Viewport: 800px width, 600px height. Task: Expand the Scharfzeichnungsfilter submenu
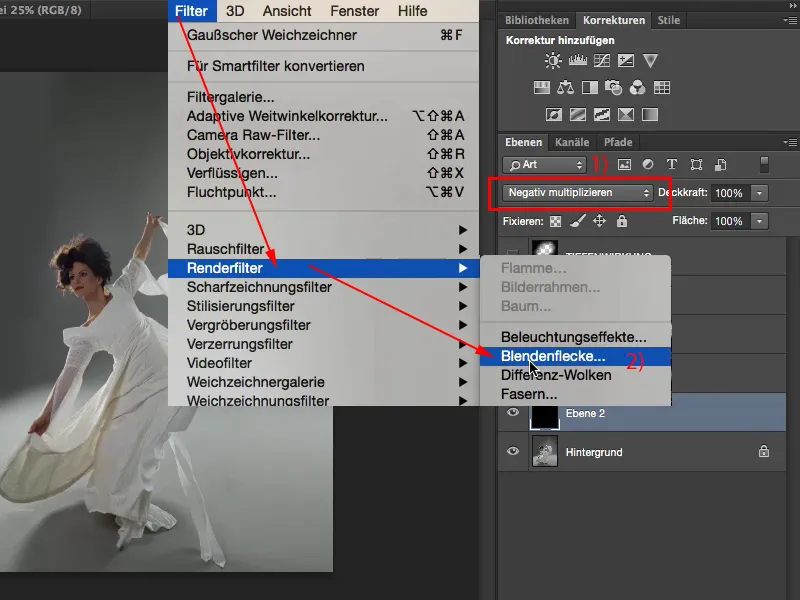pos(323,287)
